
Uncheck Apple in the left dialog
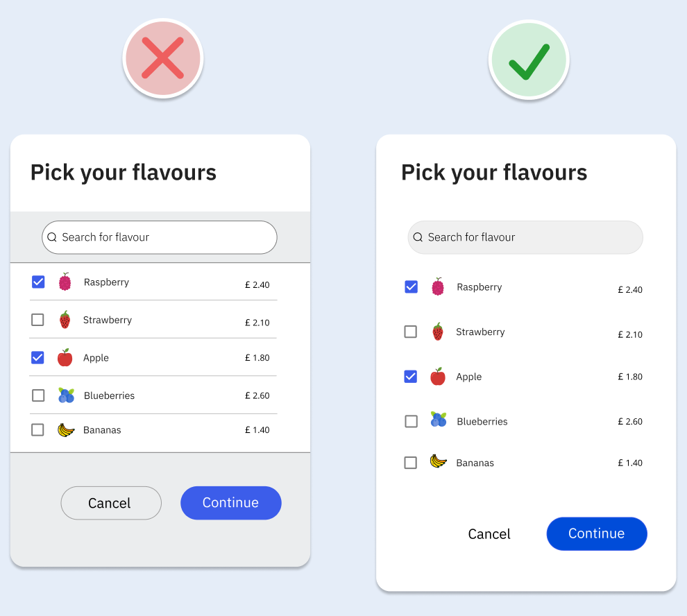pyautogui.click(x=38, y=358)
